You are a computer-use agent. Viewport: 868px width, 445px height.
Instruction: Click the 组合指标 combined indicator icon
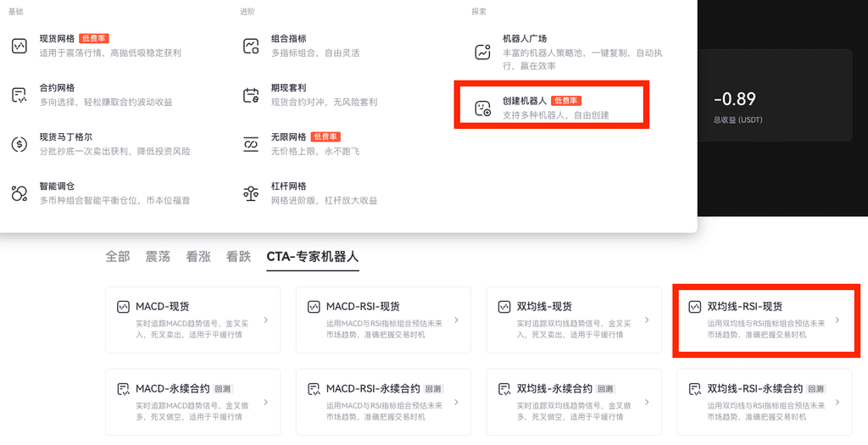click(x=251, y=46)
